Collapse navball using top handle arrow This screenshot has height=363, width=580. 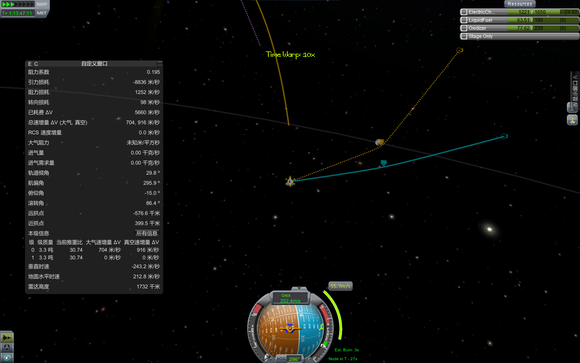point(299,289)
